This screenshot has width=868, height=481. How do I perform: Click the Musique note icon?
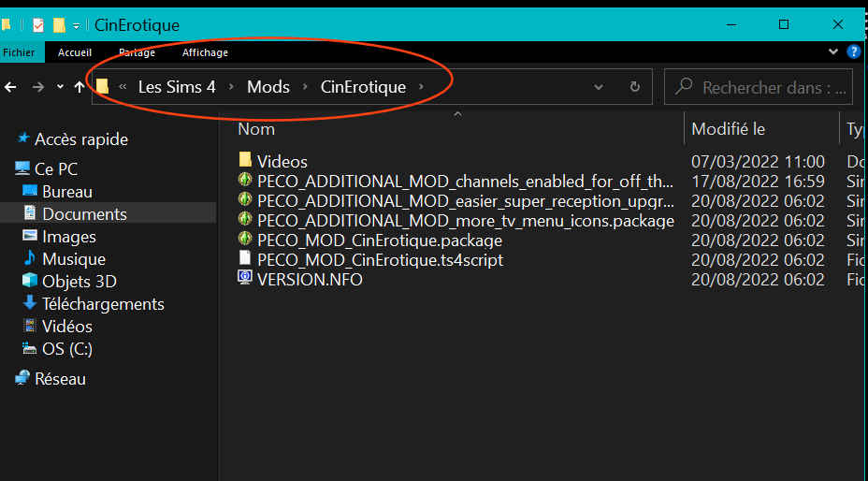click(x=29, y=258)
